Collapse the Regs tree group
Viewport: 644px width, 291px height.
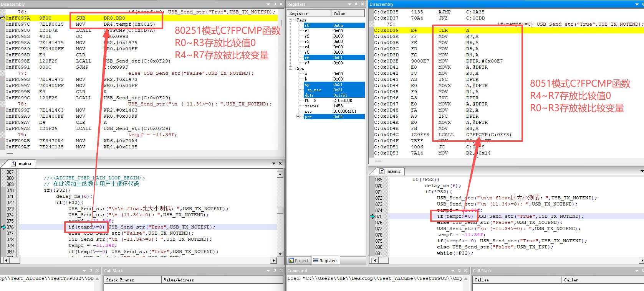click(291, 20)
